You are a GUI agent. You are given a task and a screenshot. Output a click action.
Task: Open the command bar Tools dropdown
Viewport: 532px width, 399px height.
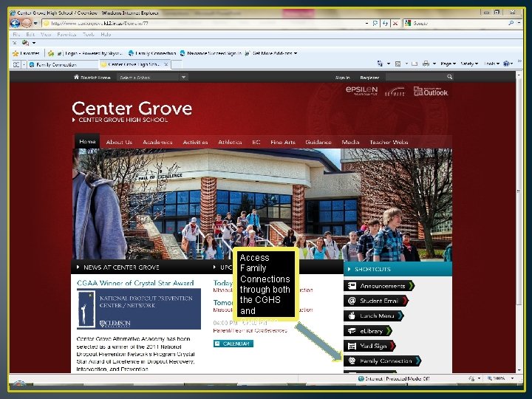click(x=491, y=64)
